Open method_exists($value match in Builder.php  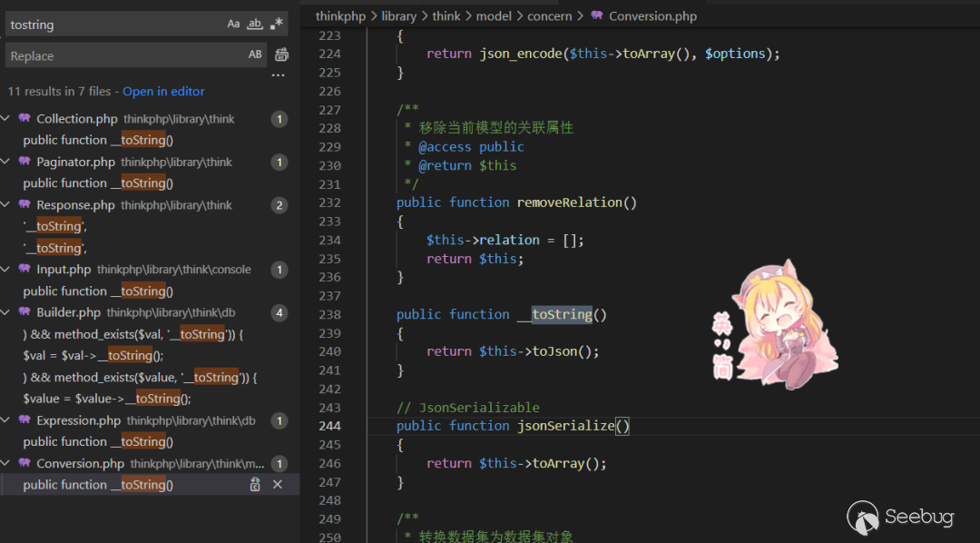(140, 378)
